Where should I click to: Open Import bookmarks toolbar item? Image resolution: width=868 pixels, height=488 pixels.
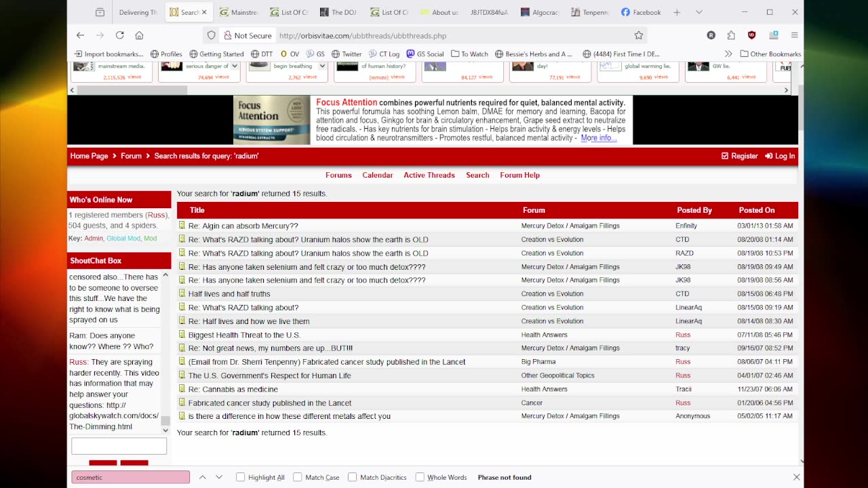coord(108,54)
